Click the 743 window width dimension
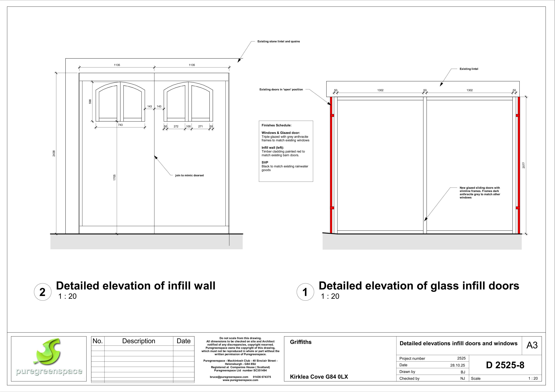 click(x=120, y=125)
